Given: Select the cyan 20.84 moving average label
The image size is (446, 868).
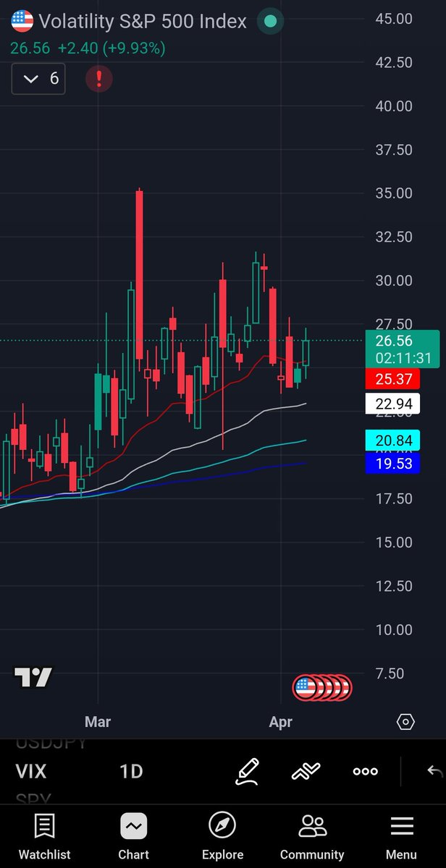Looking at the screenshot, I should [394, 440].
